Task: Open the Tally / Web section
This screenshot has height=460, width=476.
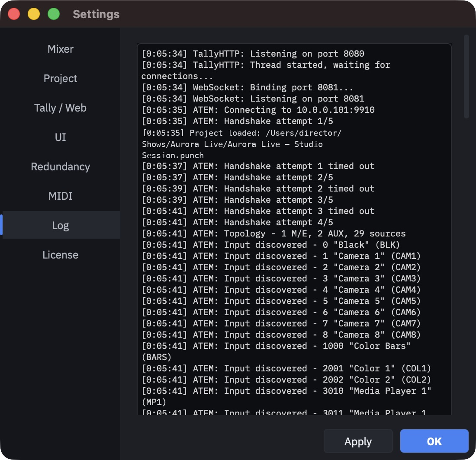Action: [x=61, y=108]
